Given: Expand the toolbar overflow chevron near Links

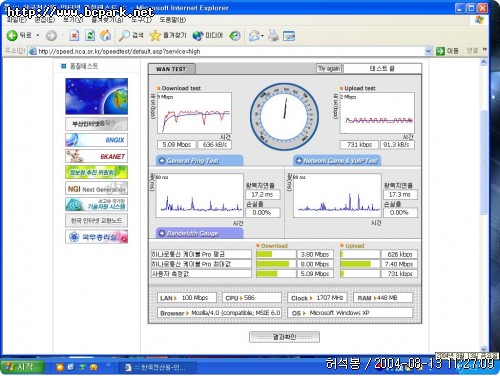Looking at the screenshot, I should tap(485, 50).
